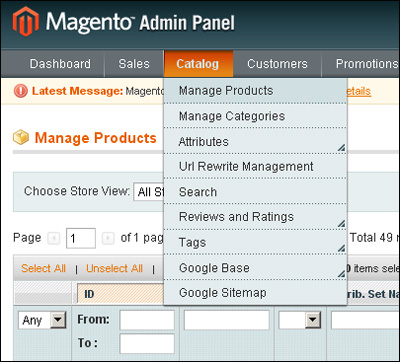Viewport: 400px width, 362px height.
Task: Select Manage Categories menu entry
Action: pyautogui.click(x=255, y=116)
